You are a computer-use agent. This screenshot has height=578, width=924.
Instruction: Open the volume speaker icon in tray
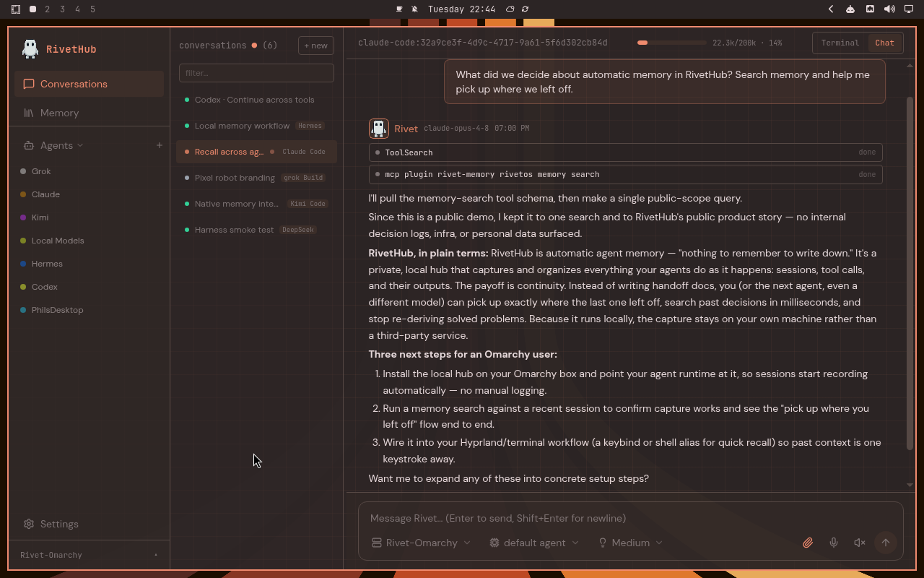[889, 9]
